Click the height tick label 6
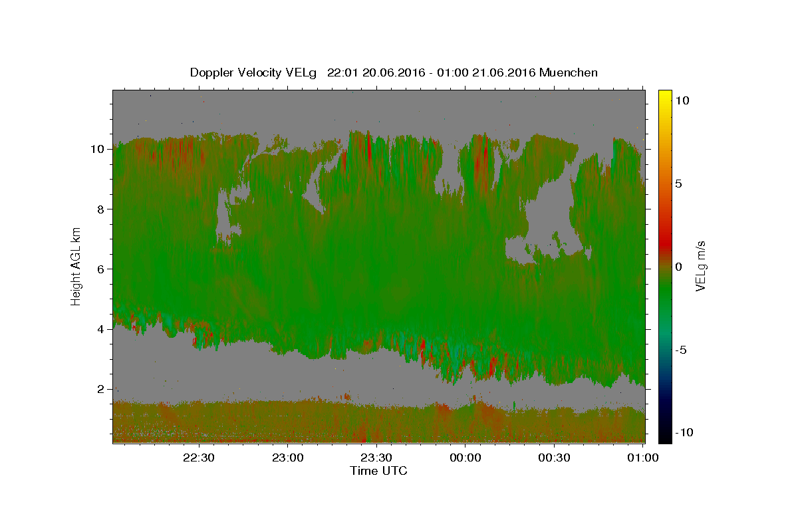 point(101,269)
